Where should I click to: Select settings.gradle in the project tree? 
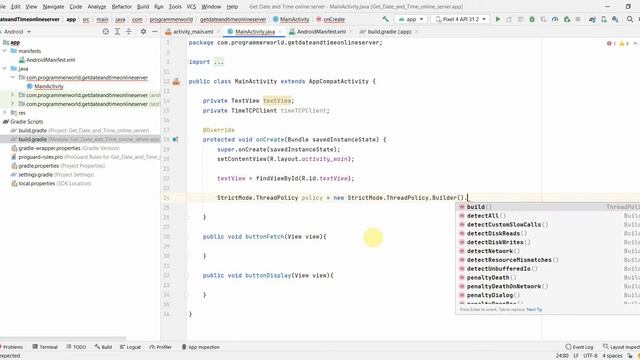36,175
